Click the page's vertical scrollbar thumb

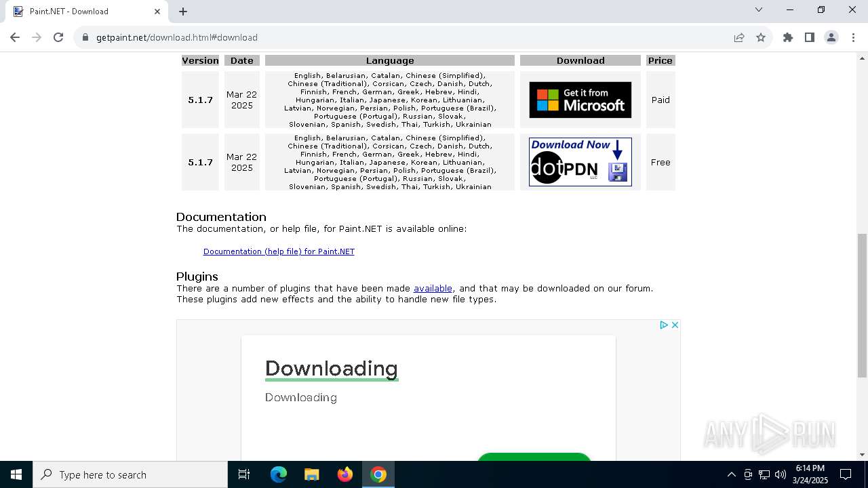[862, 305]
